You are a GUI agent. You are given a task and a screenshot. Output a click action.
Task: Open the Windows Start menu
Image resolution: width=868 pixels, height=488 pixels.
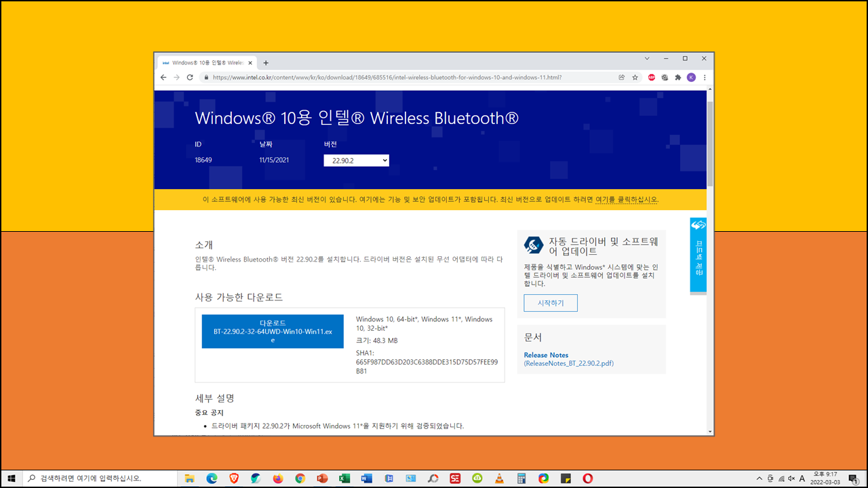[12, 479]
